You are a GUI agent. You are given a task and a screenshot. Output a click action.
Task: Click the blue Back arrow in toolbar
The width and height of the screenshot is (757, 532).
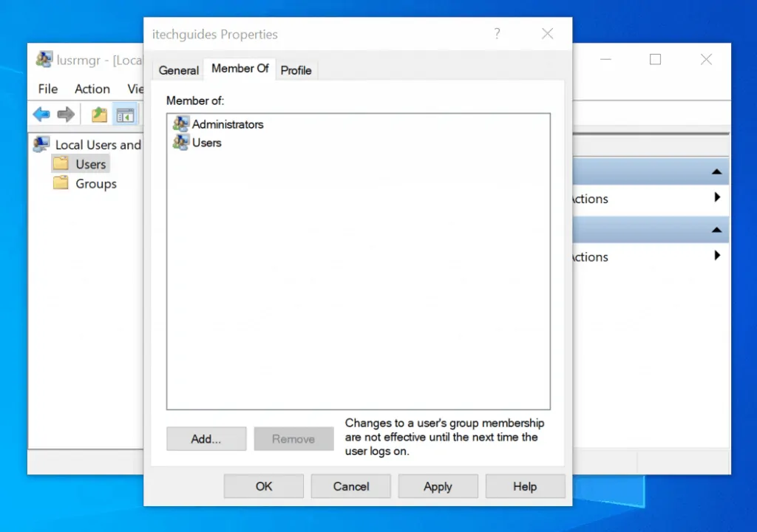[41, 115]
